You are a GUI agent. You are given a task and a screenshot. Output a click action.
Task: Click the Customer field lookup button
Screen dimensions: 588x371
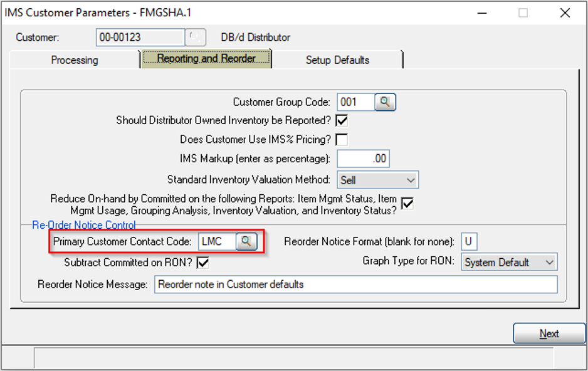[196, 37]
